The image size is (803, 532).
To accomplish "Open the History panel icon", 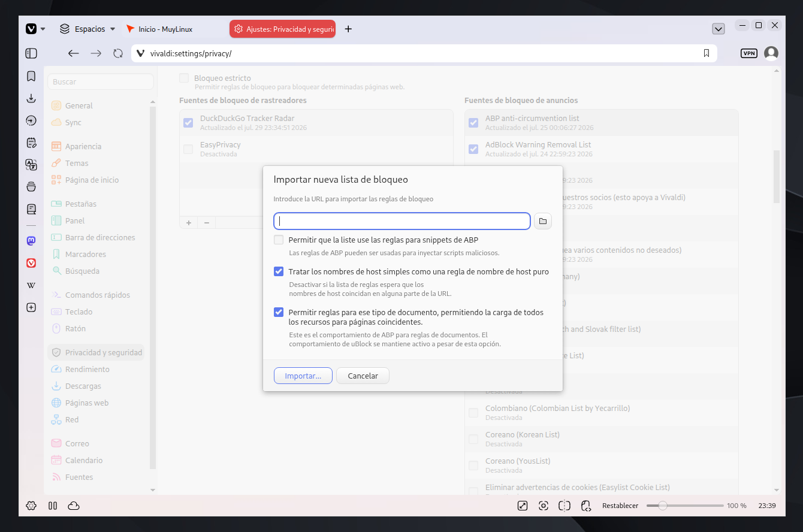I will click(x=31, y=120).
